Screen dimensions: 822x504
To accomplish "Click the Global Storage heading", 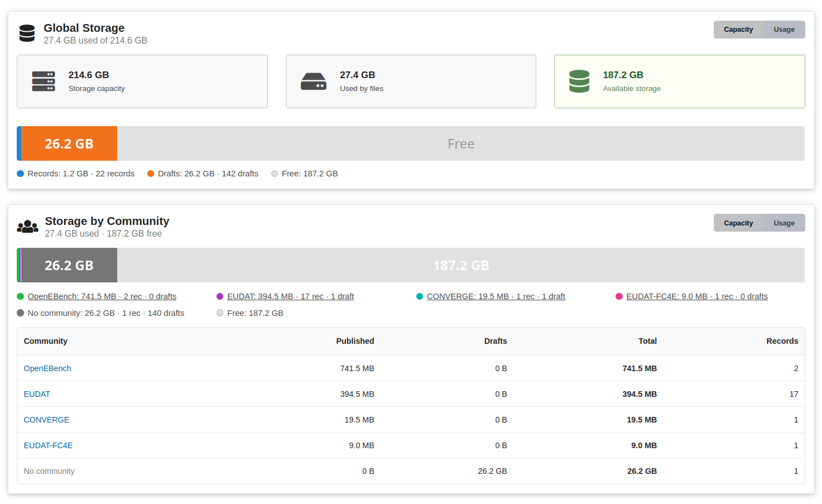I will click(x=84, y=28).
